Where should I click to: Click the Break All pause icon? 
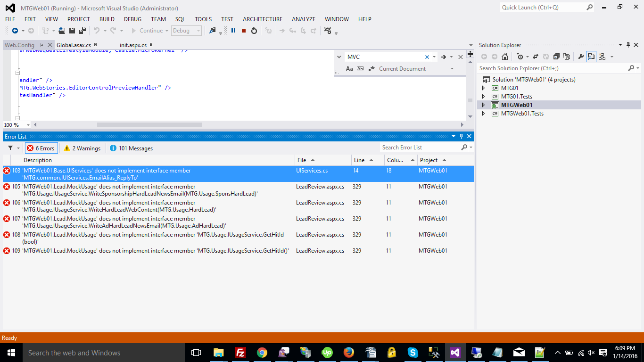click(x=233, y=31)
